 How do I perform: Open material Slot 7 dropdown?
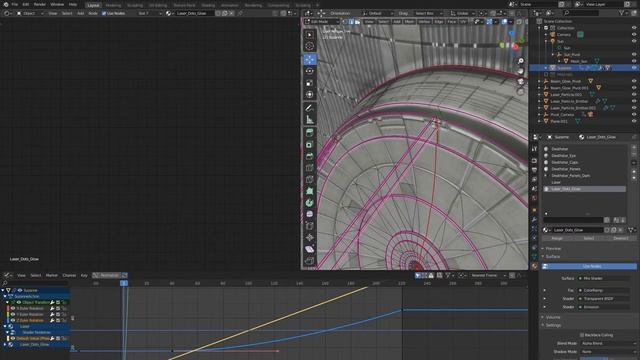[x=149, y=13]
